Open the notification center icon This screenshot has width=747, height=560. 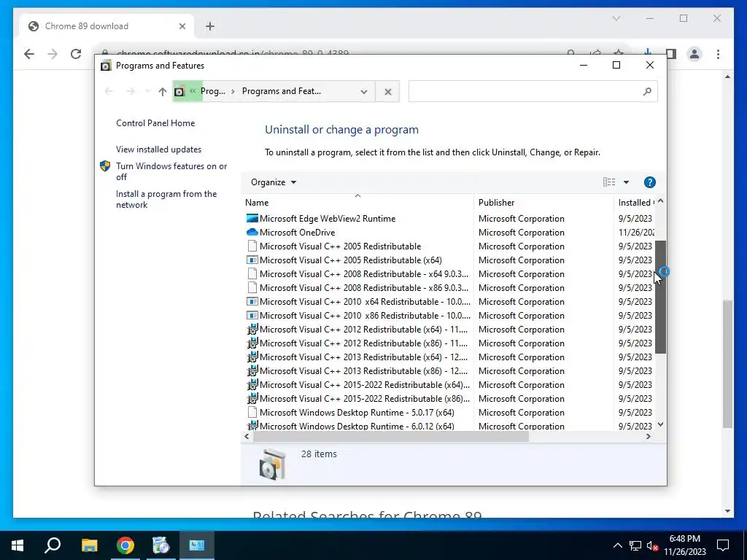tap(723, 545)
